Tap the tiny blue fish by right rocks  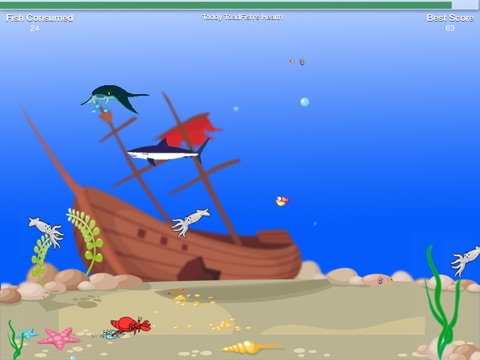(x=380, y=281)
